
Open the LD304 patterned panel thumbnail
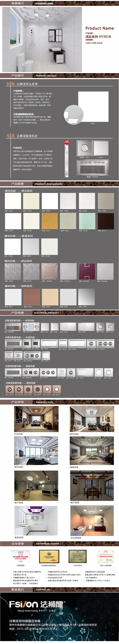click(13, 271)
